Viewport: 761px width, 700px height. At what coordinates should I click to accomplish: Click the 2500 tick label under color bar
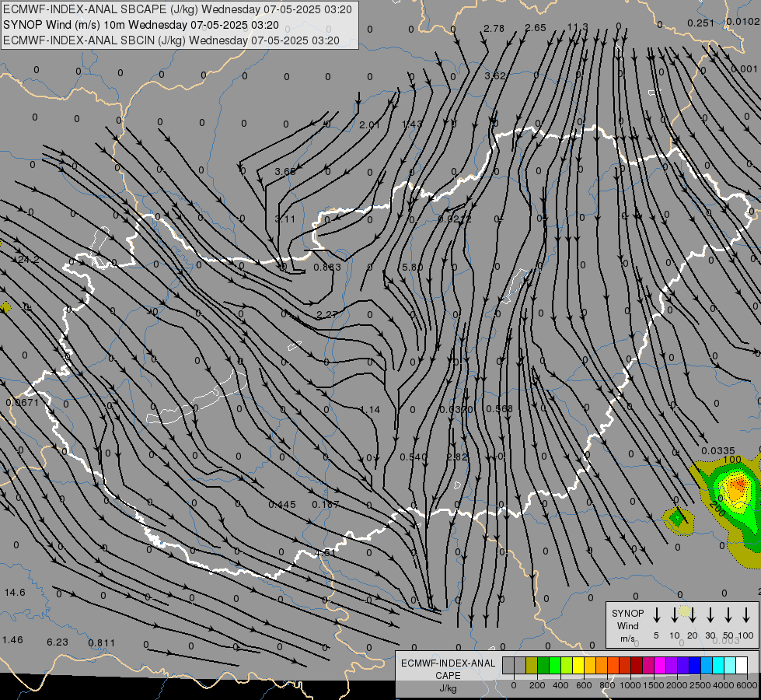[700, 685]
